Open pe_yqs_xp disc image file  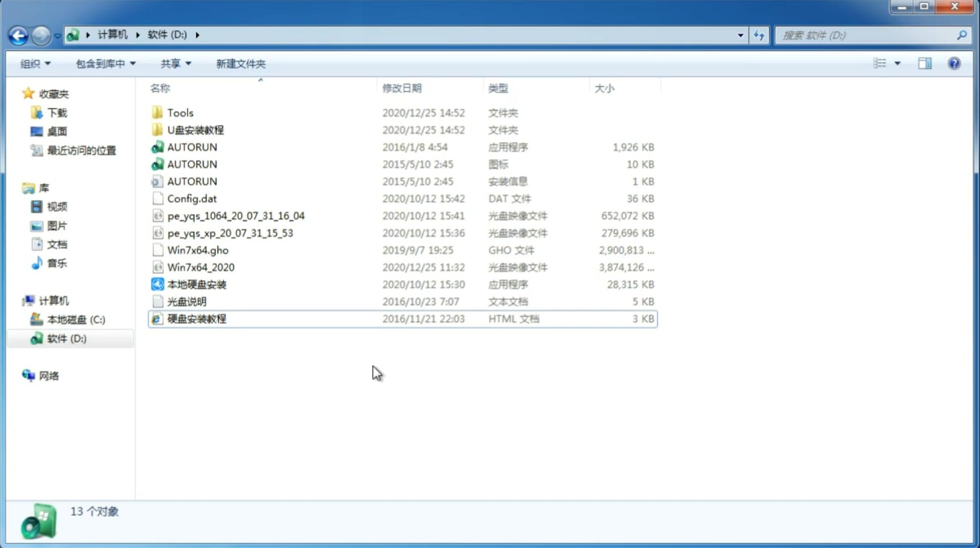click(230, 232)
